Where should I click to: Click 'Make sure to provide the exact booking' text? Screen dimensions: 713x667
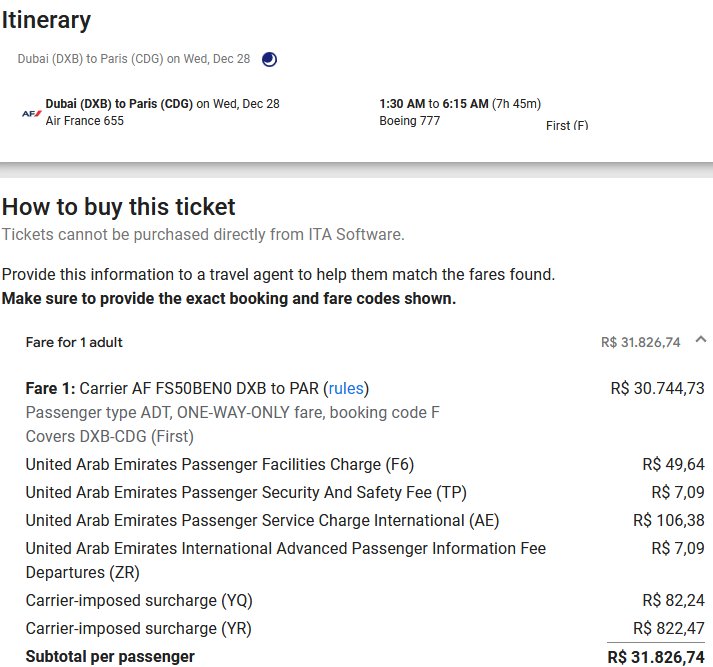[229, 299]
